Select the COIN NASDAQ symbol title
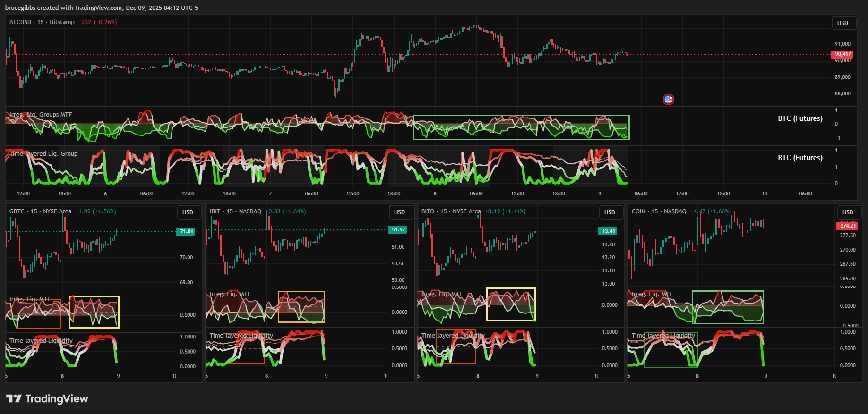868x414 pixels. (659, 211)
